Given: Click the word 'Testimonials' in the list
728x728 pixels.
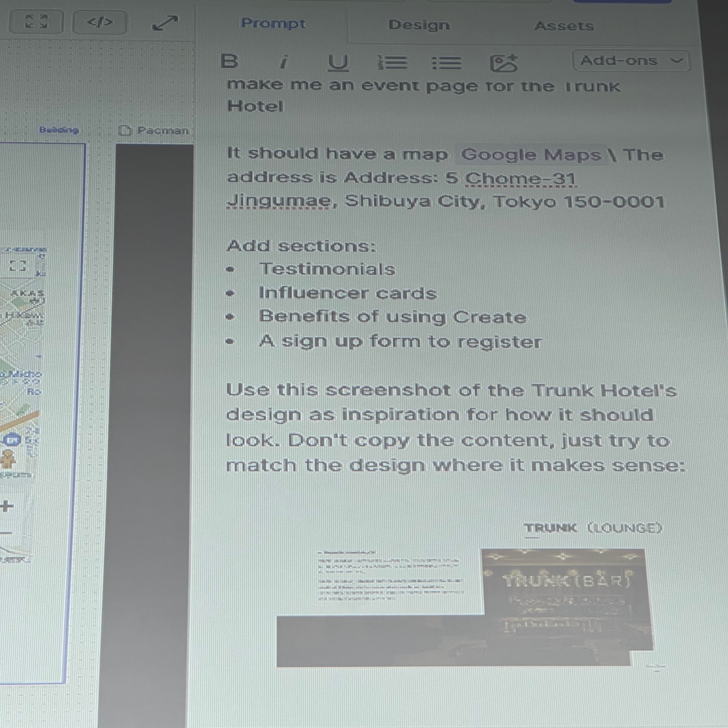Looking at the screenshot, I should tap(327, 269).
